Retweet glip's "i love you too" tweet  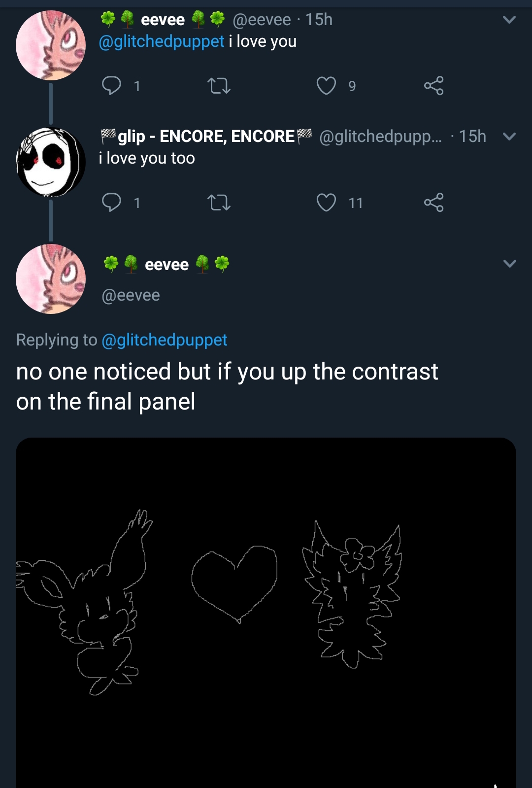(x=219, y=203)
